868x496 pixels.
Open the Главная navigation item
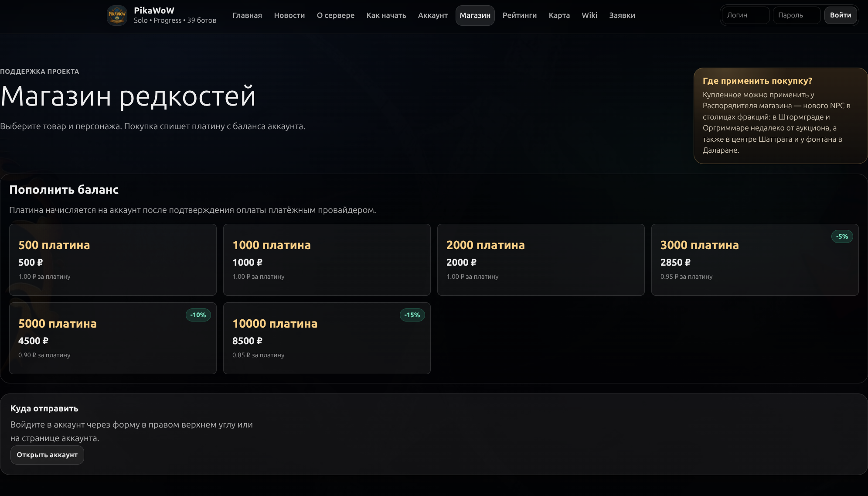click(x=247, y=15)
